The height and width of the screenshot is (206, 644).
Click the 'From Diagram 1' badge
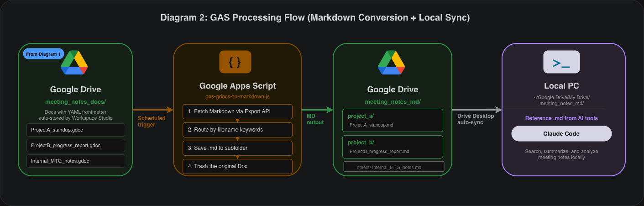pos(44,54)
